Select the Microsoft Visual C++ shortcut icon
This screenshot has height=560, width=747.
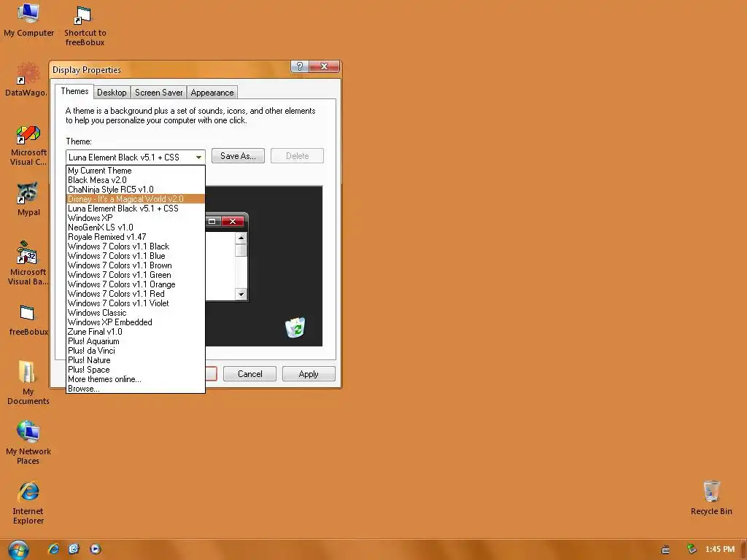28,146
